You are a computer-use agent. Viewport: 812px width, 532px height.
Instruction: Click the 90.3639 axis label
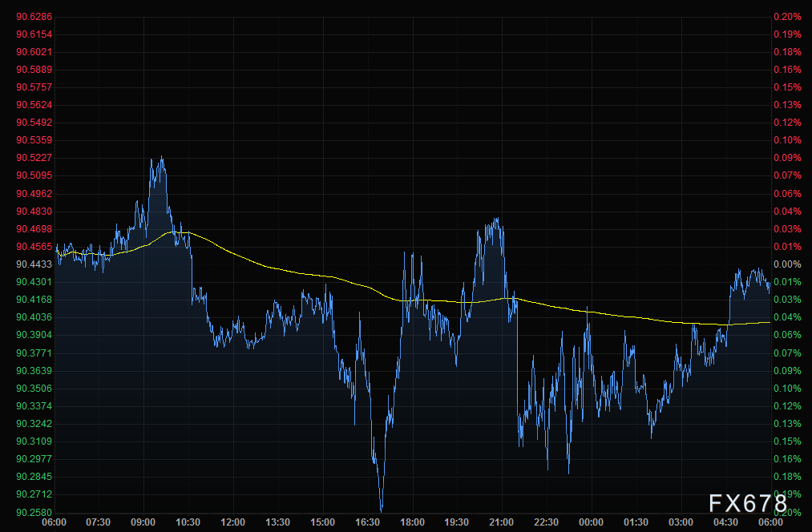[34, 370]
